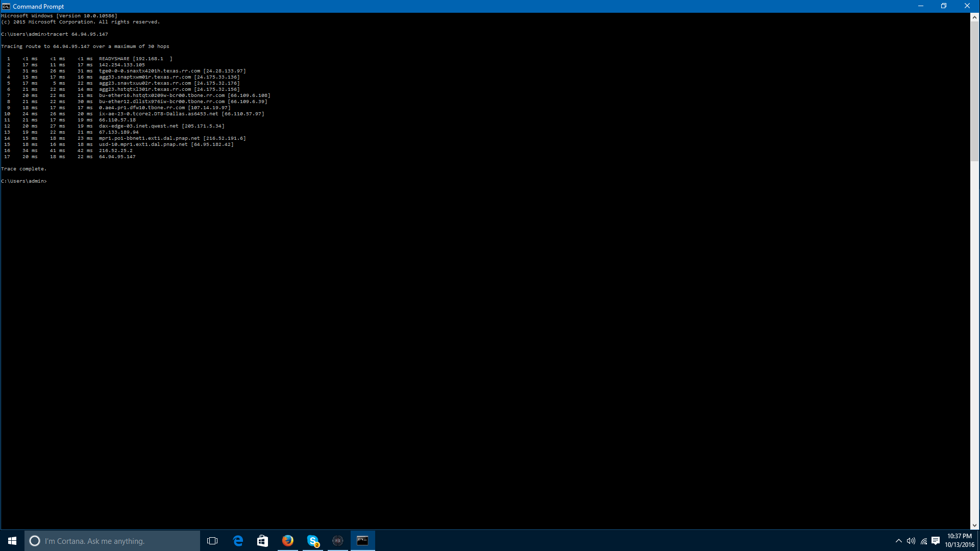Launch Microsoft Edge from taskbar

(238, 541)
